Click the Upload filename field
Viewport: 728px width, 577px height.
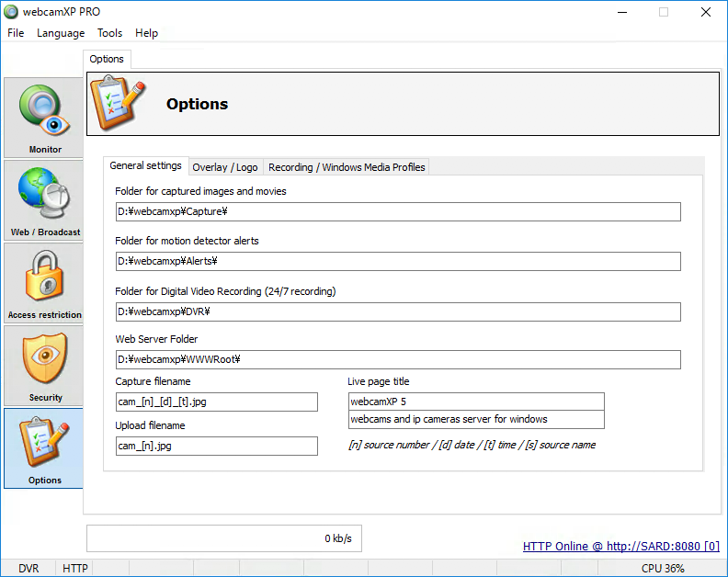coord(217,447)
